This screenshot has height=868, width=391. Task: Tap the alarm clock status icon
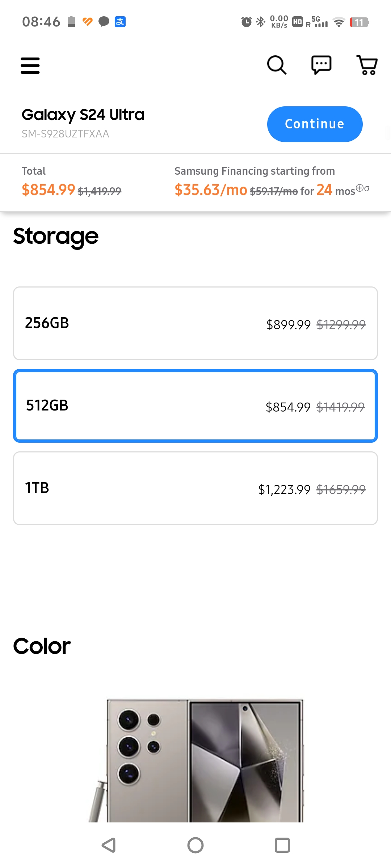pos(246,22)
